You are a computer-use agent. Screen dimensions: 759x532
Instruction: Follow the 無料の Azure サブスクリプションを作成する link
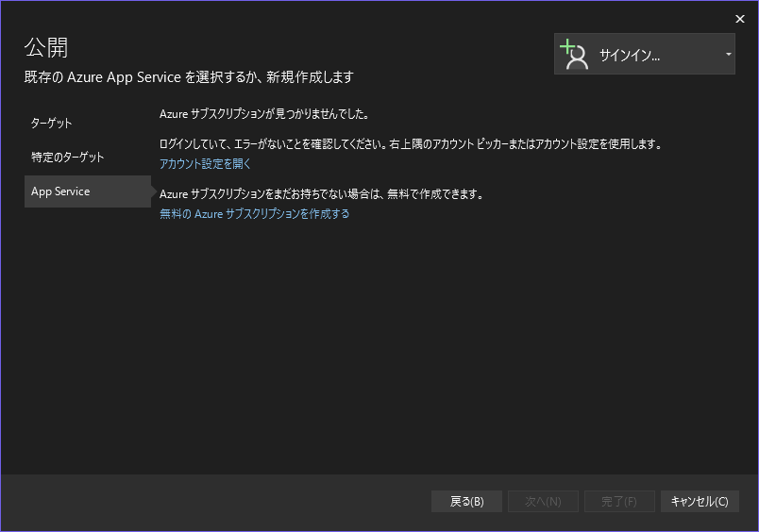pyautogui.click(x=254, y=214)
